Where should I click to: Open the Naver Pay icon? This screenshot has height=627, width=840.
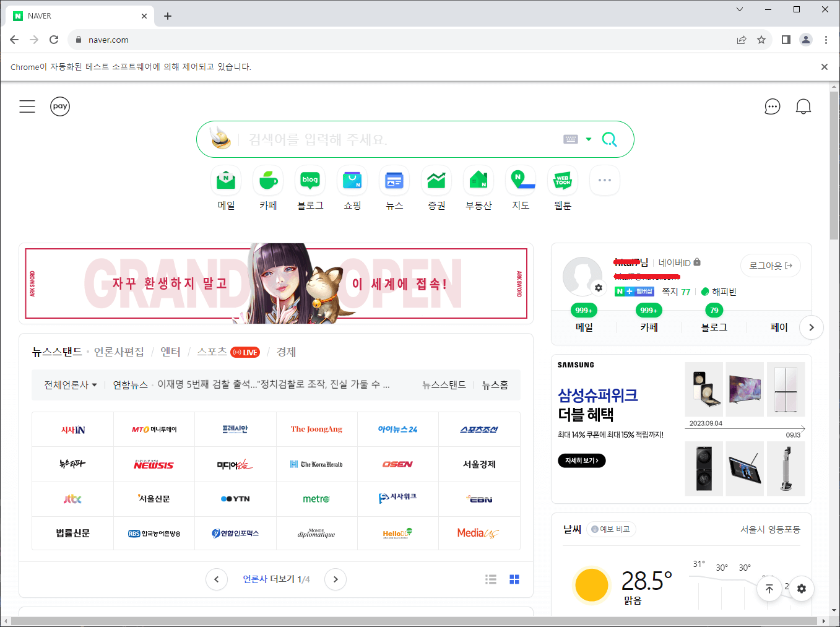60,106
